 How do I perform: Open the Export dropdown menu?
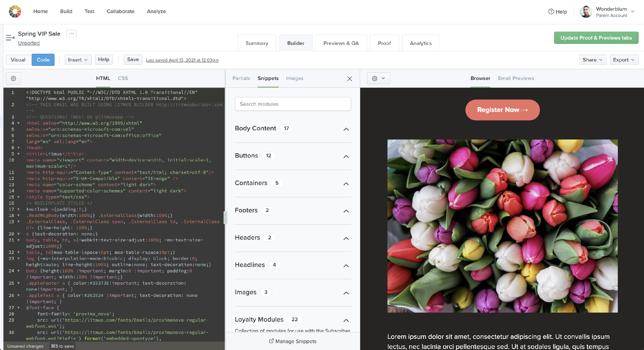coord(624,60)
